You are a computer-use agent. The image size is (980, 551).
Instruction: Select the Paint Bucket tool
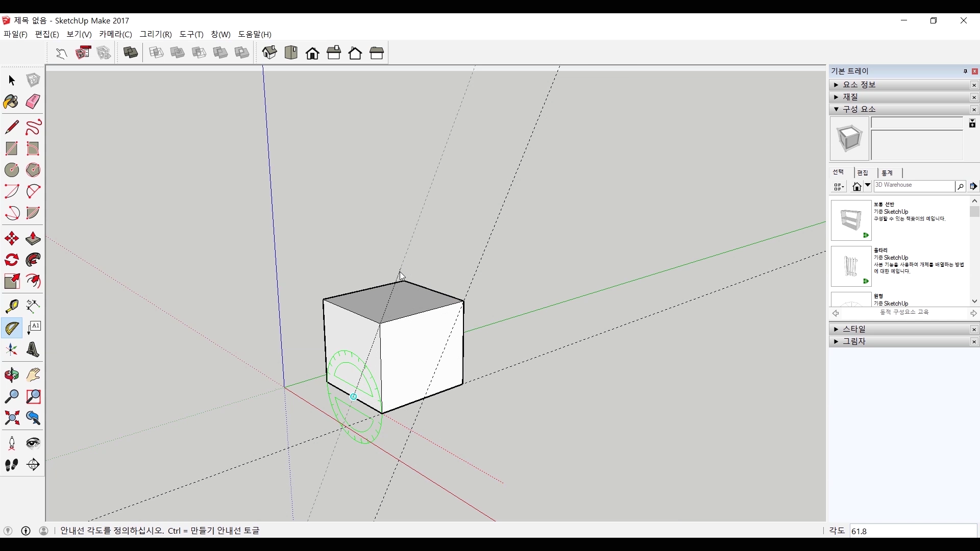(11, 102)
